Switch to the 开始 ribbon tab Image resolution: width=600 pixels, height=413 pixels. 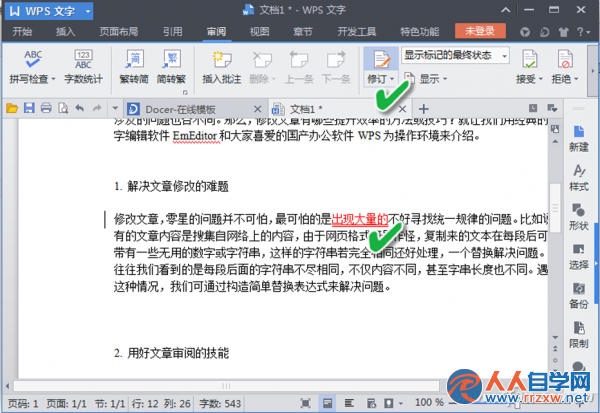pos(22,32)
